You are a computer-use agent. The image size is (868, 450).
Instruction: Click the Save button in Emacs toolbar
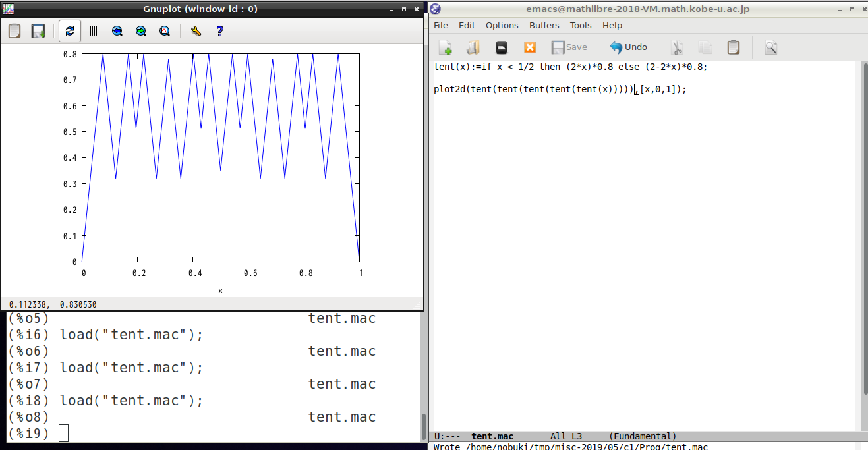(x=569, y=47)
